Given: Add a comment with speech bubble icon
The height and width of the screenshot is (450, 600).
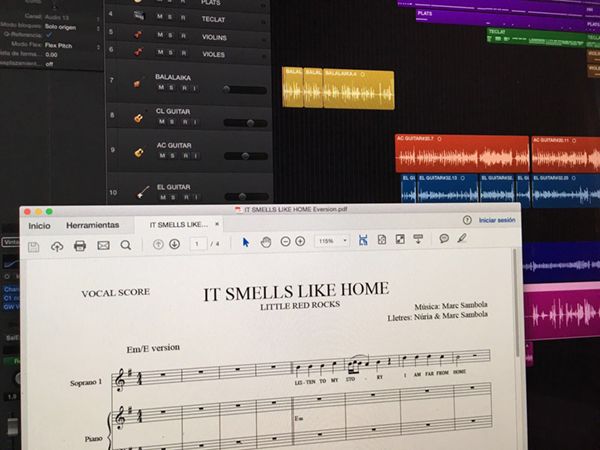Looking at the screenshot, I should (444, 238).
